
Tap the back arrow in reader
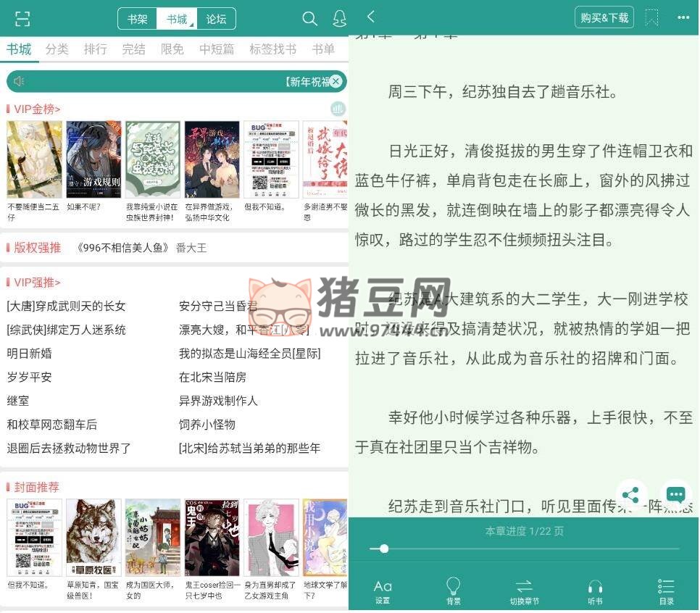click(371, 17)
